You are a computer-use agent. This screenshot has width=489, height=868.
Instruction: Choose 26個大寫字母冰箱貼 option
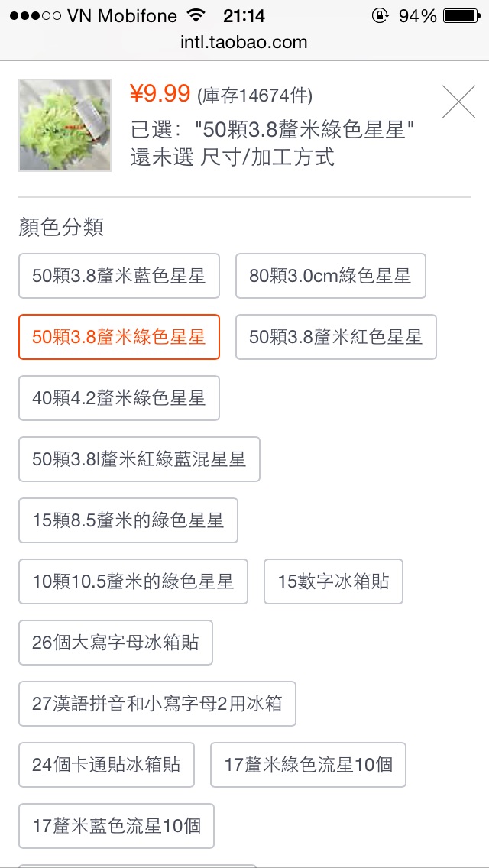(115, 643)
